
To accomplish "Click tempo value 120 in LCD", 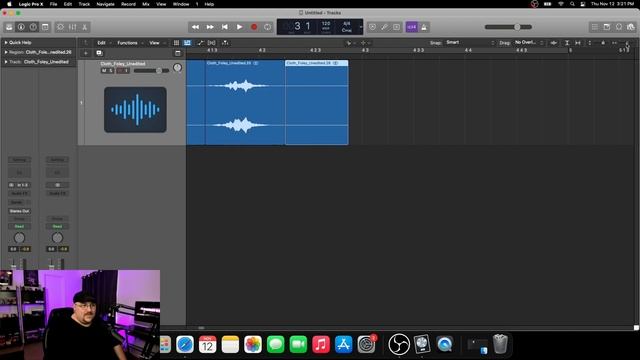I will (x=326, y=24).
